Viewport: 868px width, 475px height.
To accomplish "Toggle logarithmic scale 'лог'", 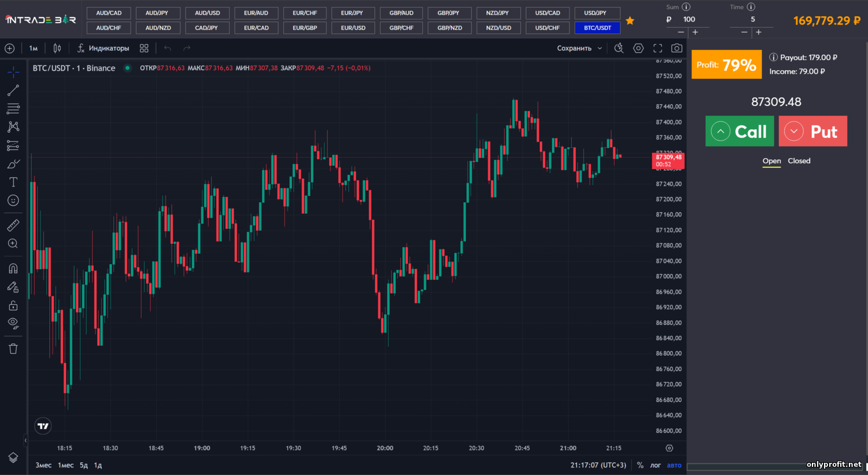I will click(655, 465).
